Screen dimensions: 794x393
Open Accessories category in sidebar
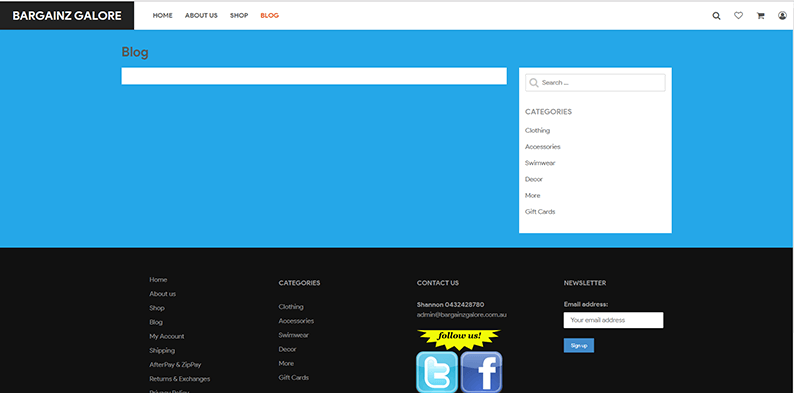(543, 146)
